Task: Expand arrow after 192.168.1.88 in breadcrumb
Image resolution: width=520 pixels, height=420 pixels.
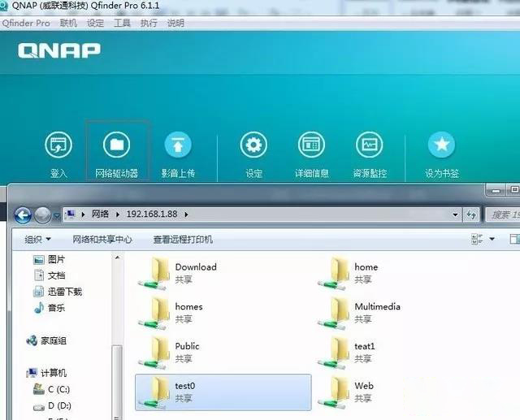Action: (x=186, y=214)
